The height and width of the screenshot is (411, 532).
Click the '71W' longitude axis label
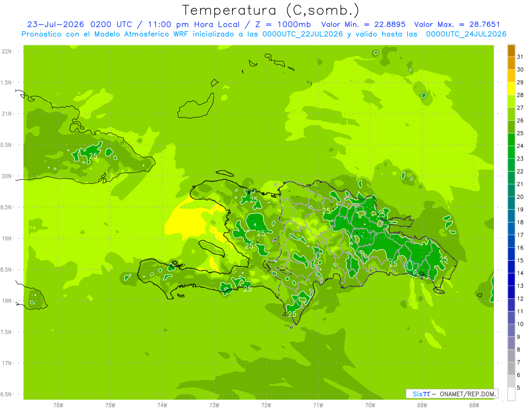point(318,405)
